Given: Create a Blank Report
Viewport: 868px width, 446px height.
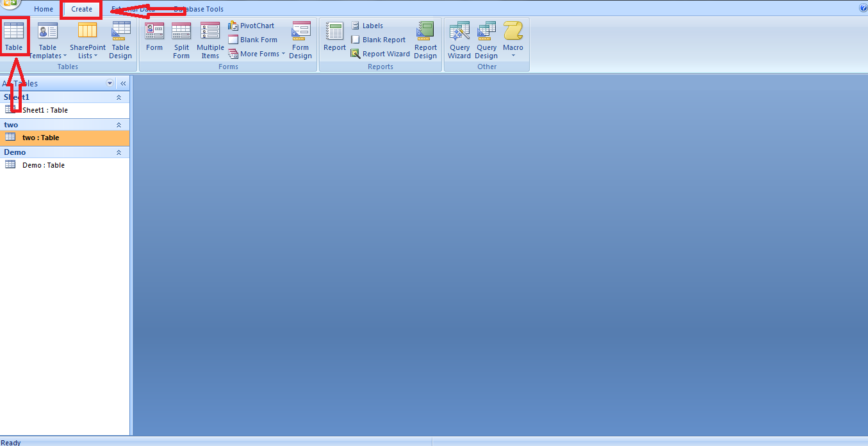Looking at the screenshot, I should tap(378, 40).
